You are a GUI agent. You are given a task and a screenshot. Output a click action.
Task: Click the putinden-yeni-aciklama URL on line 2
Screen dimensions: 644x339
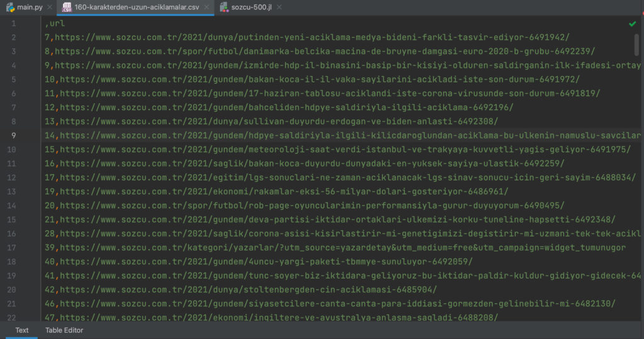point(312,37)
